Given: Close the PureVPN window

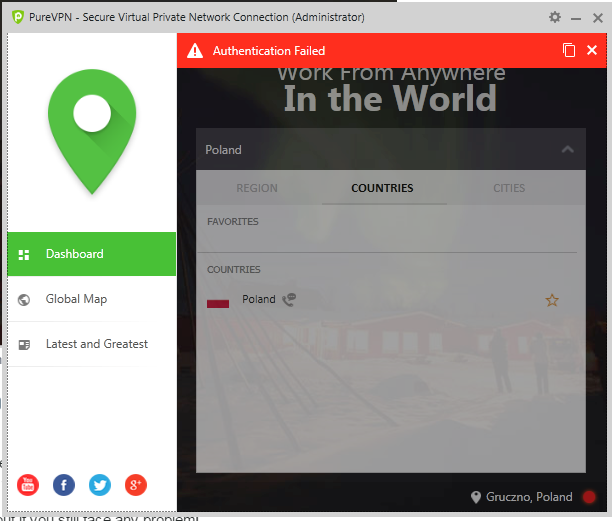Looking at the screenshot, I should tap(598, 18).
